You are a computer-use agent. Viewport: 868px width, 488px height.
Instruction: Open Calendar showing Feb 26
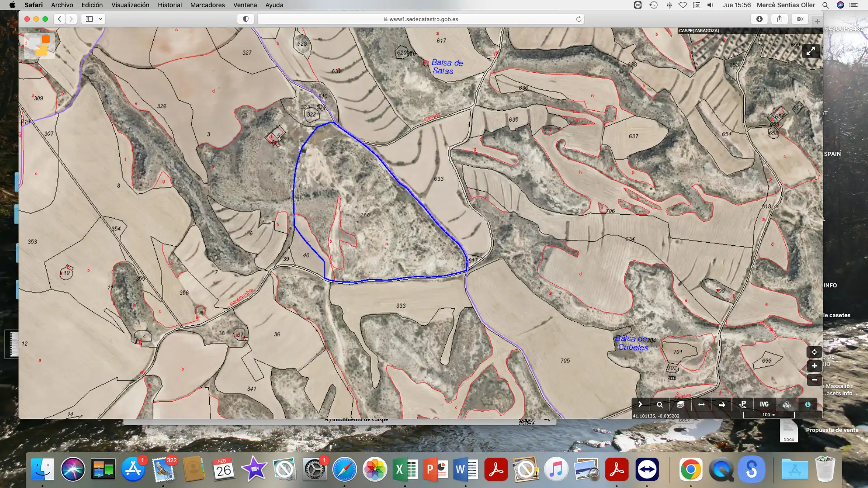[224, 469]
